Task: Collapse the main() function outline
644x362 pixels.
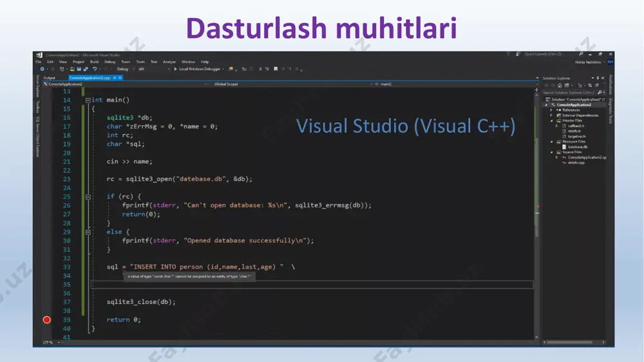Action: point(88,100)
